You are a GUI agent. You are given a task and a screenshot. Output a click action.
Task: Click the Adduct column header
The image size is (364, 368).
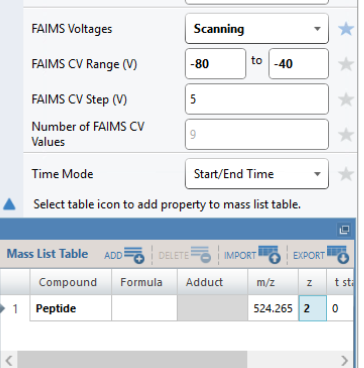pos(212,282)
